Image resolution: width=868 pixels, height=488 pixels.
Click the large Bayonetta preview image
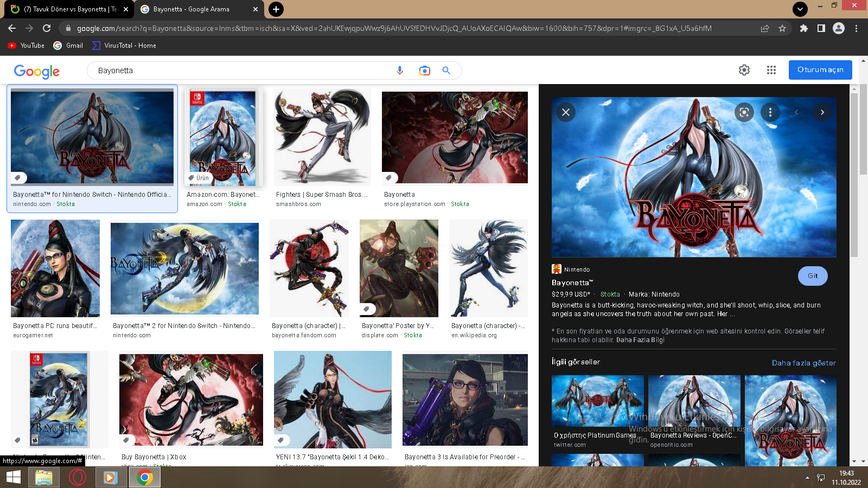(x=694, y=177)
